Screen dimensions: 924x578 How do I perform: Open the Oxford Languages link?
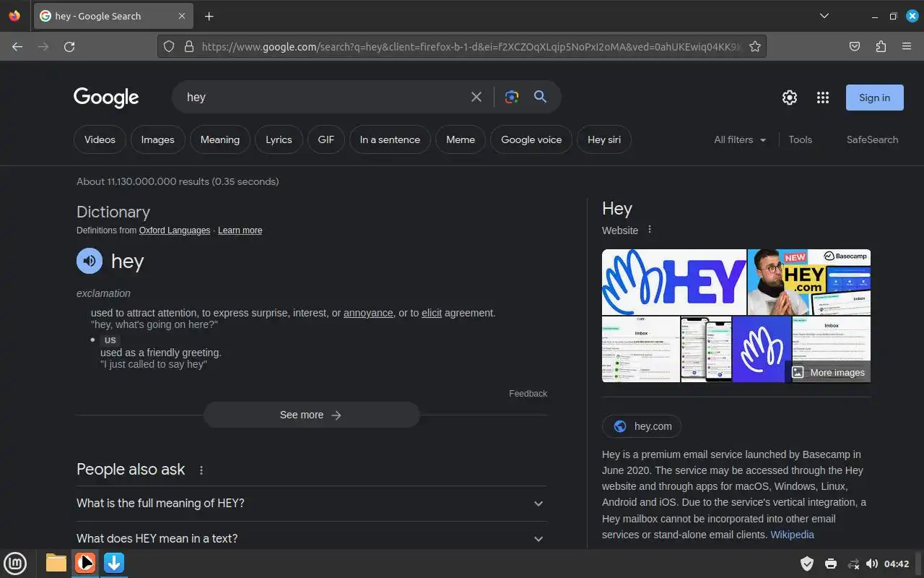click(175, 230)
